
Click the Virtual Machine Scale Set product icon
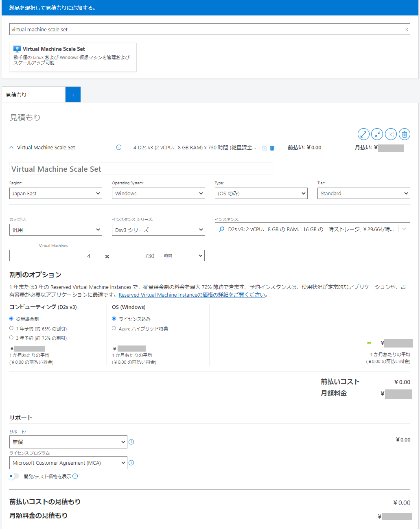tap(17, 49)
